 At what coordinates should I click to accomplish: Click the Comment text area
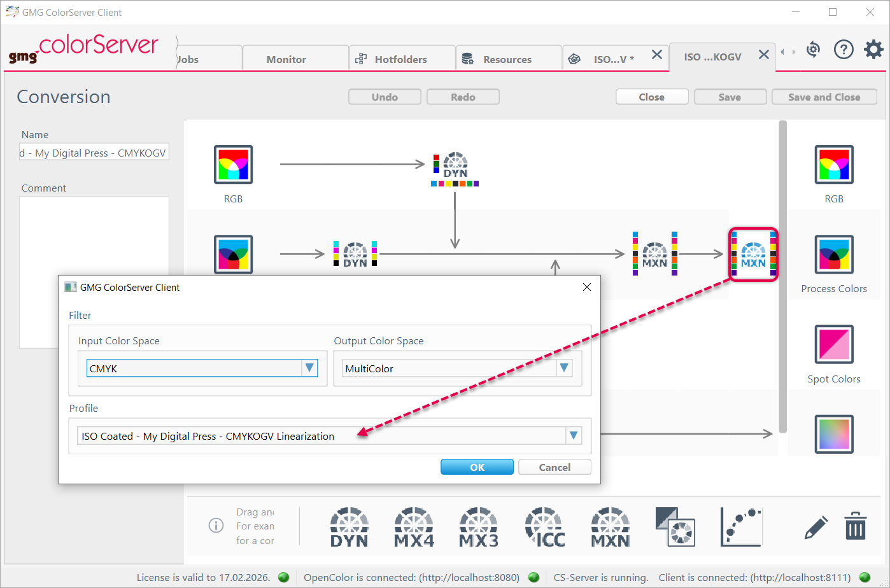(x=94, y=272)
